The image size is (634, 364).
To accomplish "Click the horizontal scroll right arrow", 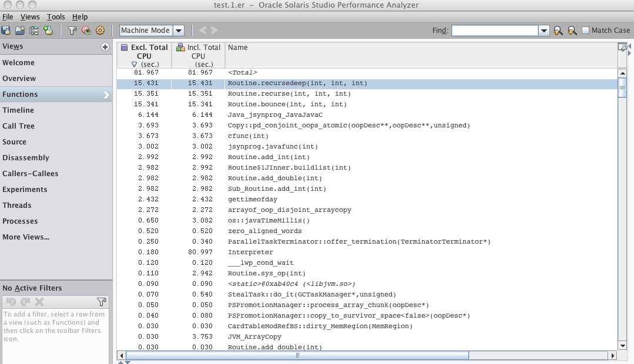I will (613, 356).
